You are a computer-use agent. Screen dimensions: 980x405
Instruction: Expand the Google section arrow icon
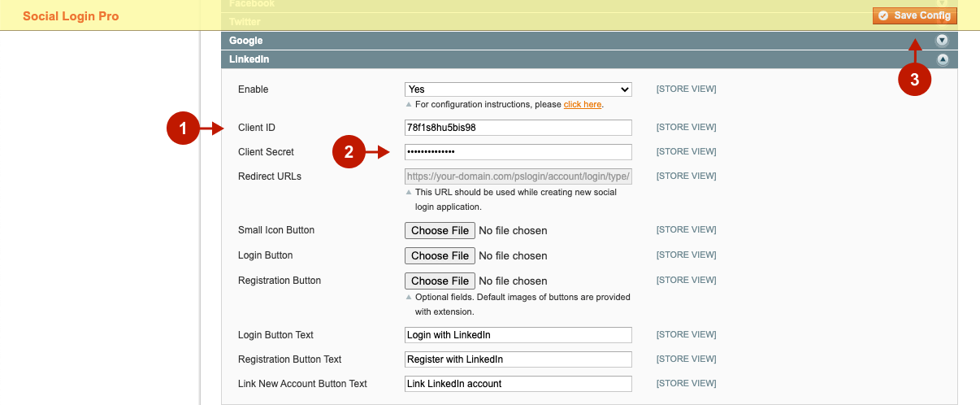click(942, 41)
